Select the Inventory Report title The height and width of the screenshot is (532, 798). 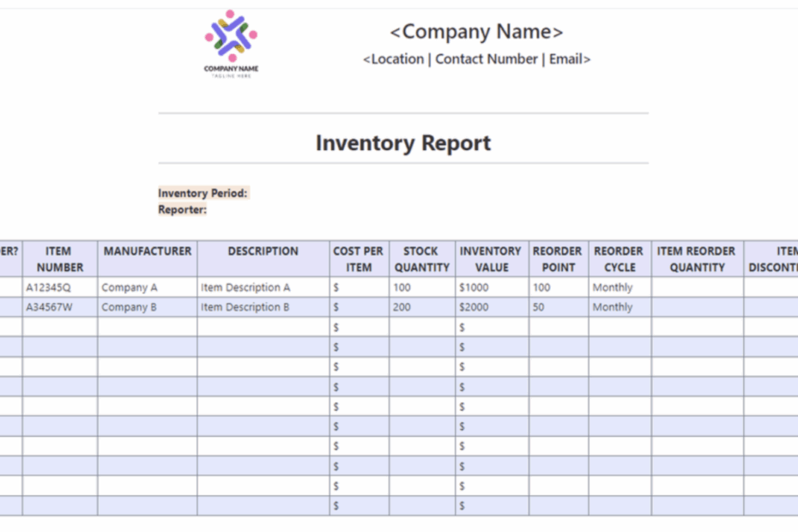click(403, 142)
